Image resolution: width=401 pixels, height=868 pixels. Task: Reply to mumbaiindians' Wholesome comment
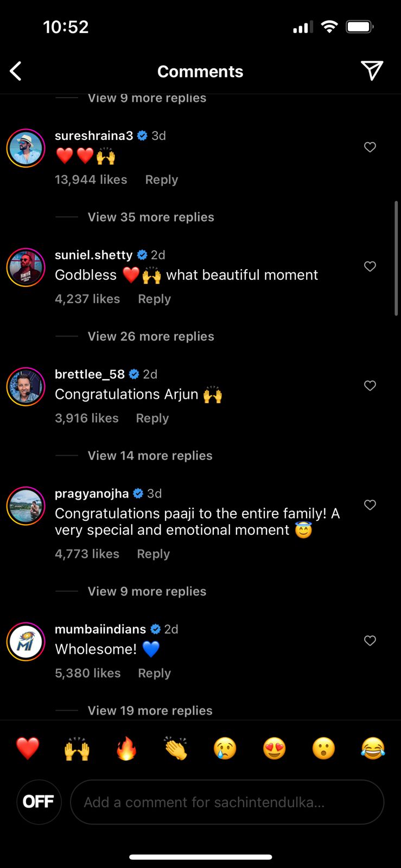pos(154,673)
